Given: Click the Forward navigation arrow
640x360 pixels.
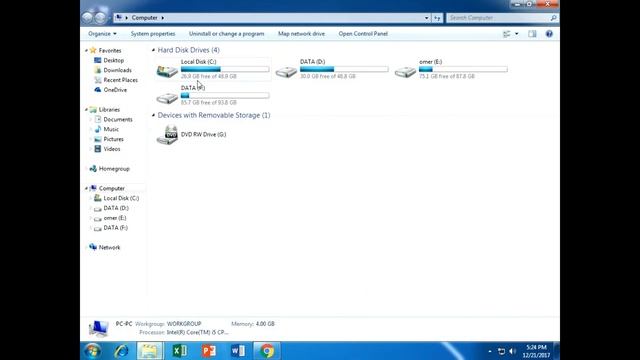Looking at the screenshot, I should (x=100, y=18).
